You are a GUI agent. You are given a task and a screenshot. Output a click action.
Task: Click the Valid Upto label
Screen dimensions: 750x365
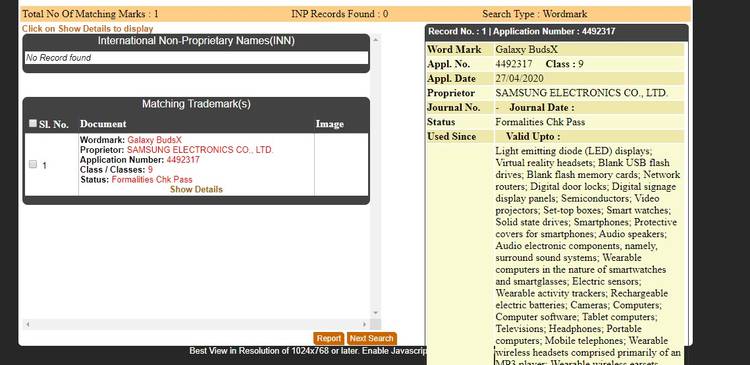click(x=533, y=137)
